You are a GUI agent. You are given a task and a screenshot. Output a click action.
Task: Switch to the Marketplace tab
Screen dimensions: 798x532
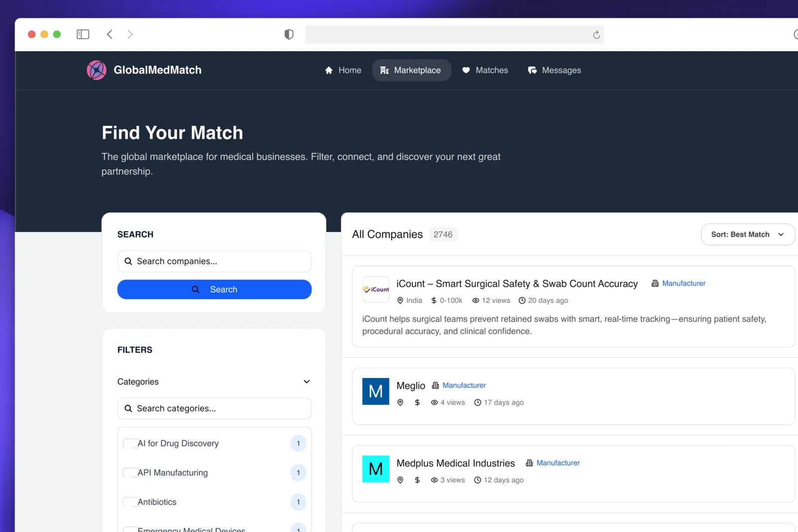[411, 70]
